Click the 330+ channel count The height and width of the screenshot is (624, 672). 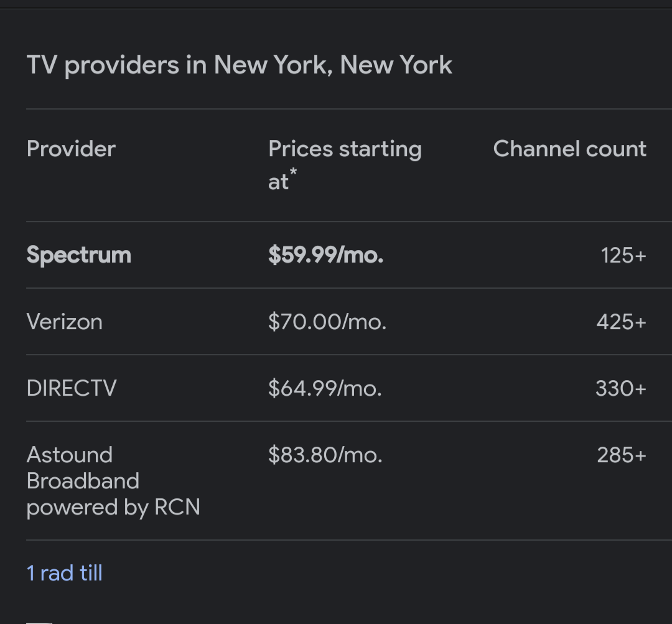620,388
